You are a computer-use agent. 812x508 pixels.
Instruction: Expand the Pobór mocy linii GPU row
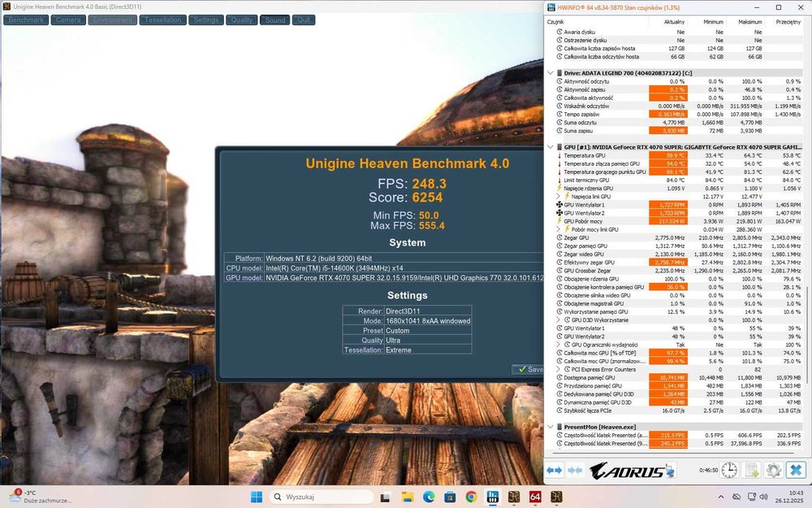(x=559, y=229)
